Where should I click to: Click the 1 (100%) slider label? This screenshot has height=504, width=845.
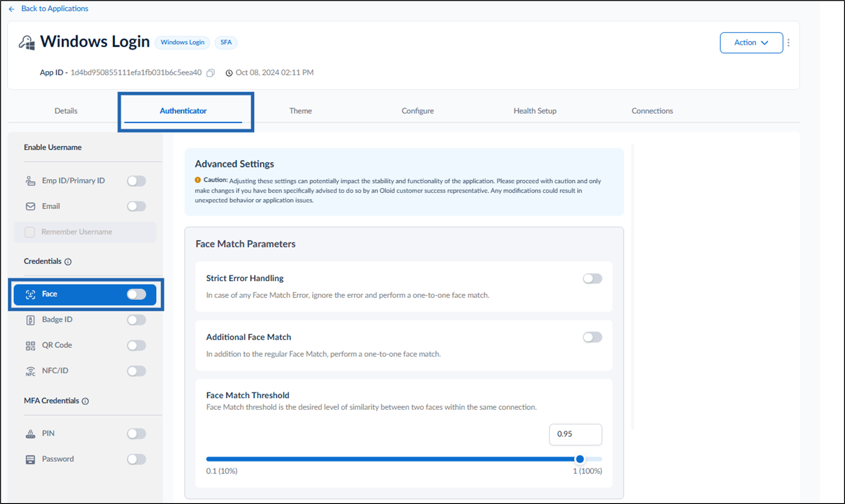point(587,471)
